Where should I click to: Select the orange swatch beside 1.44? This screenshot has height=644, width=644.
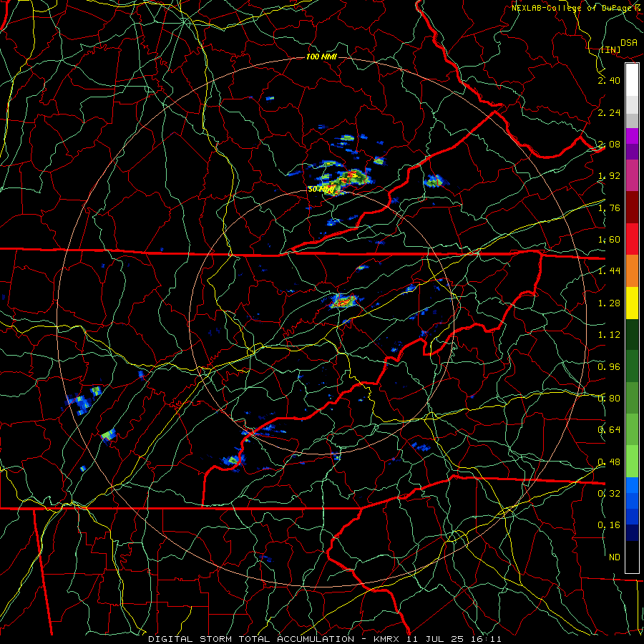pyautogui.click(x=632, y=271)
